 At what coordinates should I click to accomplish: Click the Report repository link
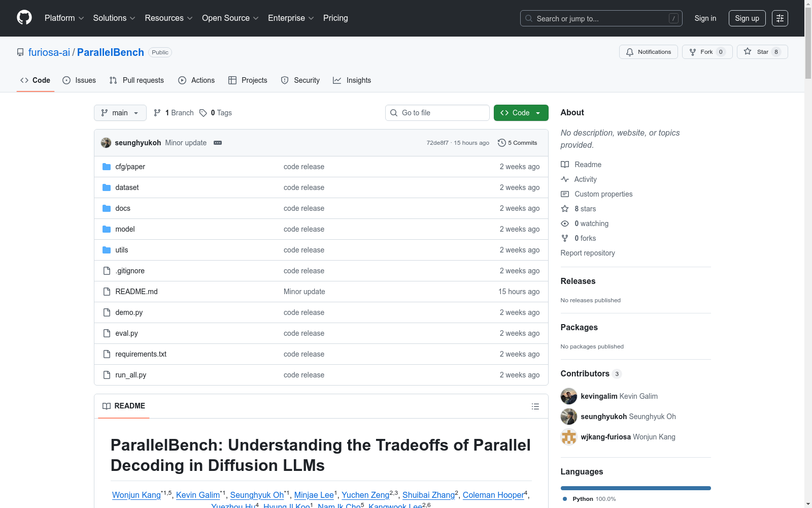[588, 253]
